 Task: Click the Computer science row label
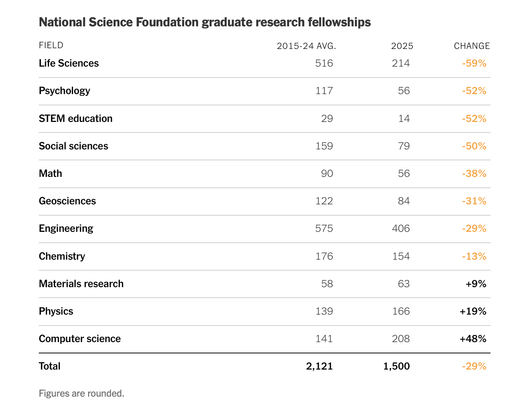tap(80, 339)
